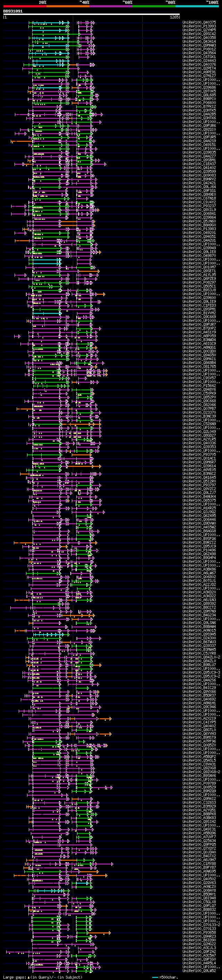Select the UniRef100_A3CJL3 row label

[x=199, y=948]
